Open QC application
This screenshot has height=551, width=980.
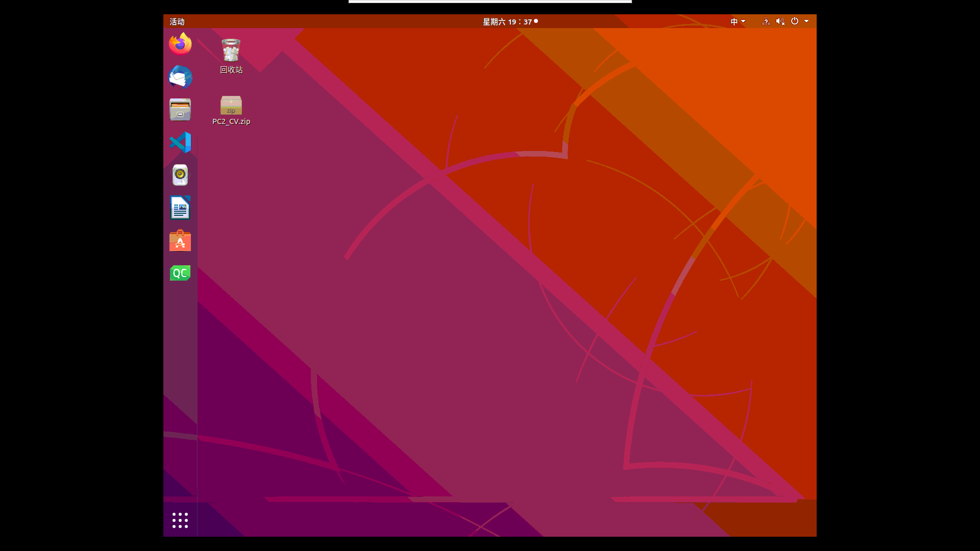[180, 272]
